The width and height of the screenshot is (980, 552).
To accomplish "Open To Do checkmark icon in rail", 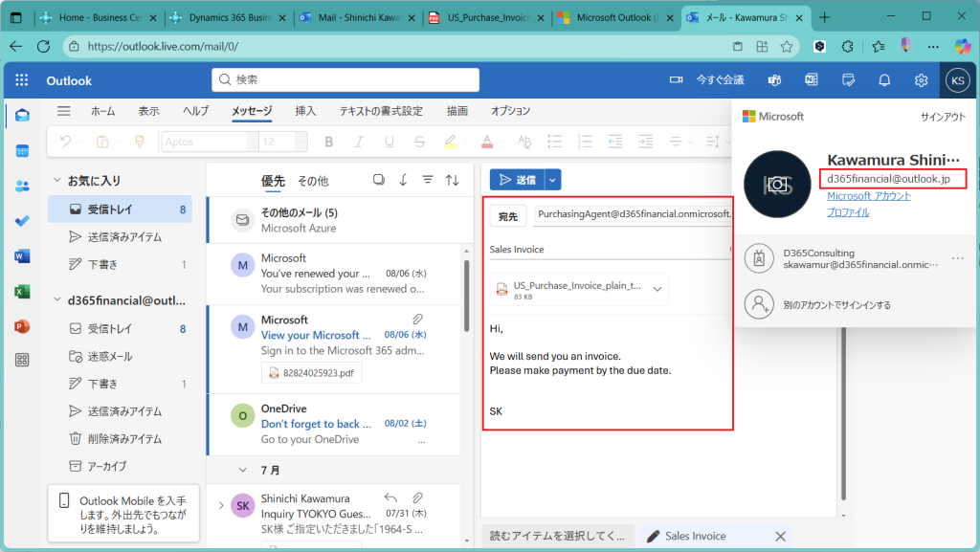I will [x=22, y=221].
